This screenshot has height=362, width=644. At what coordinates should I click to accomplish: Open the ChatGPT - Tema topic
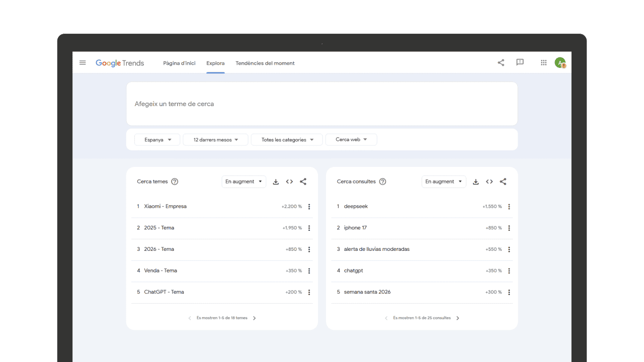[x=164, y=292]
